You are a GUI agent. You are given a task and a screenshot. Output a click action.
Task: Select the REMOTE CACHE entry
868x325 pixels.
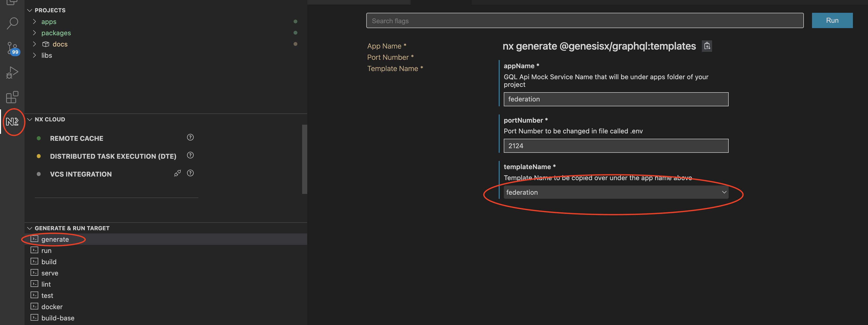76,138
